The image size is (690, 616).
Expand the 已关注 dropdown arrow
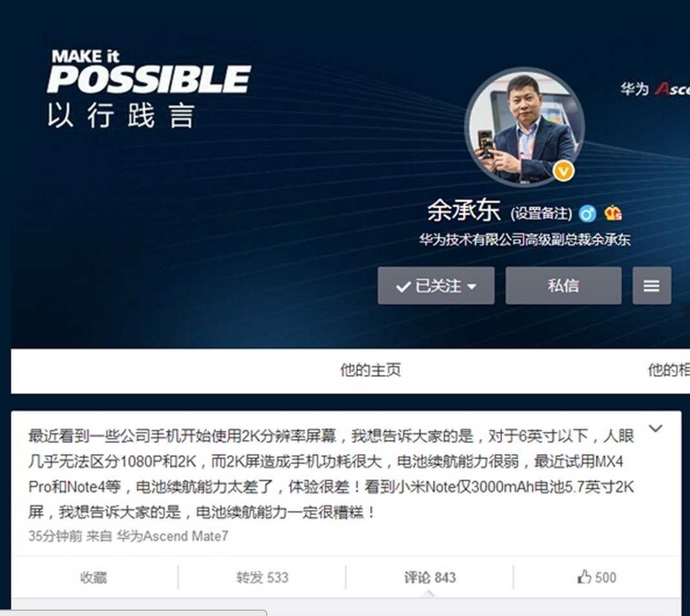(x=471, y=287)
